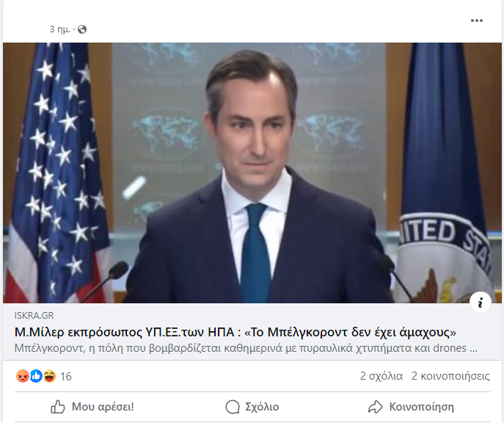Screen dimensions: 504x423
Task: Click the share arrow icon
Action: pos(375,407)
